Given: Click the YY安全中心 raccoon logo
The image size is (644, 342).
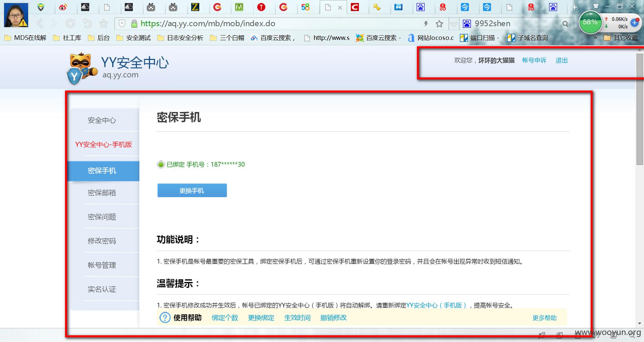Looking at the screenshot, I should coord(117,68).
